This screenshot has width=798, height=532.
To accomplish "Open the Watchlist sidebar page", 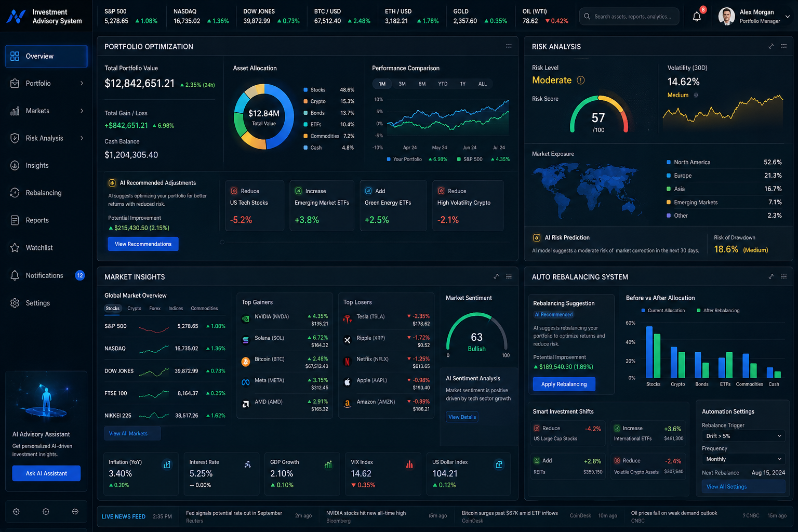I will 46,248.
